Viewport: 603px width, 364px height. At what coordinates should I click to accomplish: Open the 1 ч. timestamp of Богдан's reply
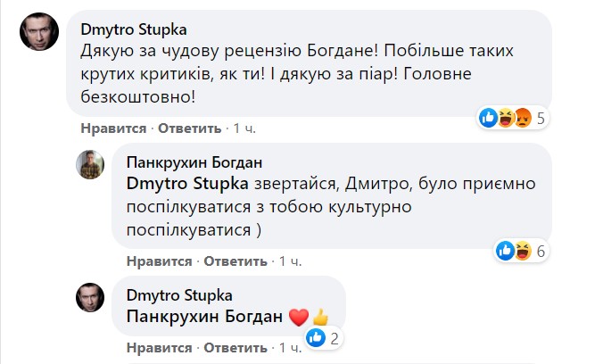pos(291,261)
